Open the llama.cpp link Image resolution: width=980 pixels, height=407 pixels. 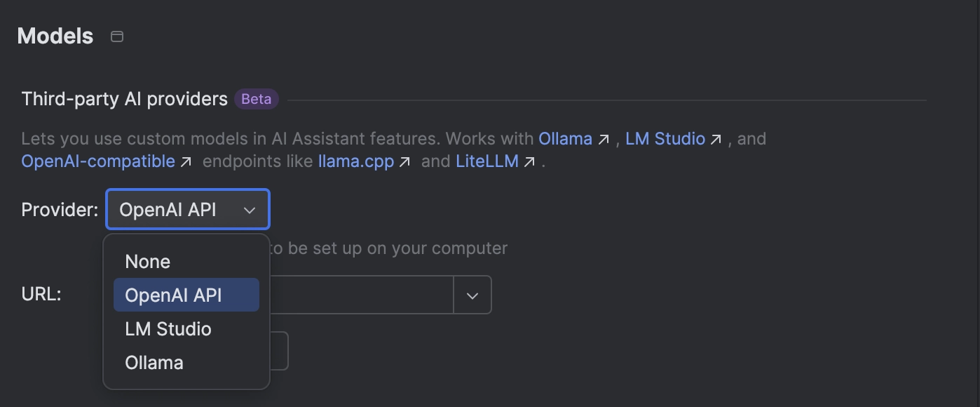(355, 161)
